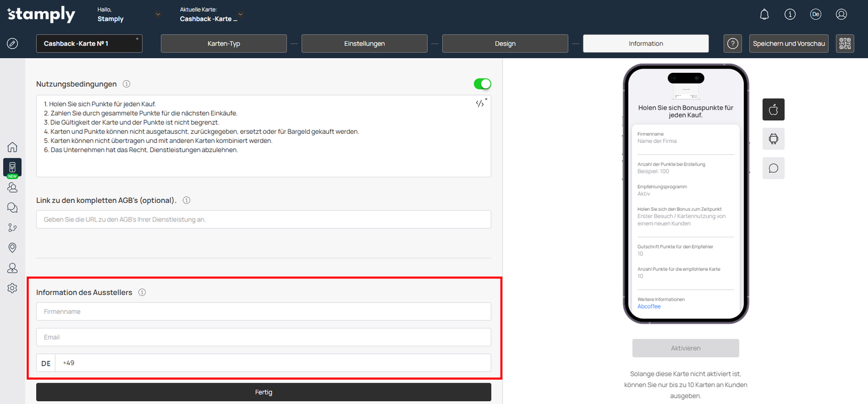Open the locations pin icon in sidebar
868x404 pixels.
coord(12,248)
